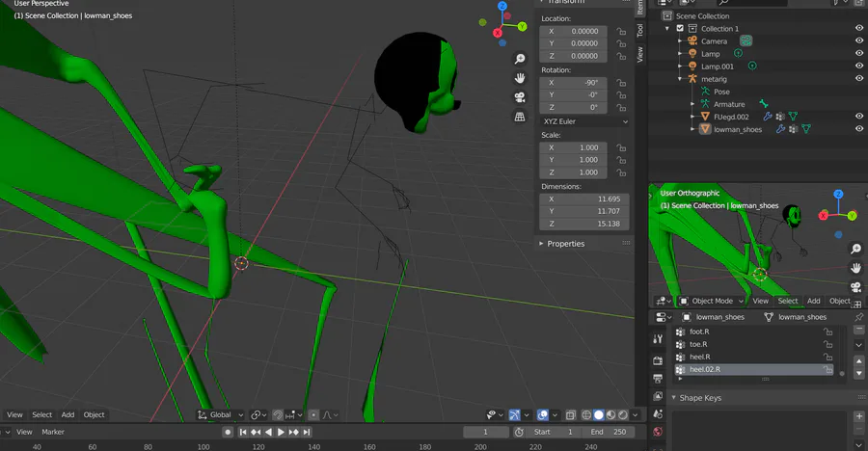Toggle viewport overlays button
The image size is (868, 451).
(542, 414)
